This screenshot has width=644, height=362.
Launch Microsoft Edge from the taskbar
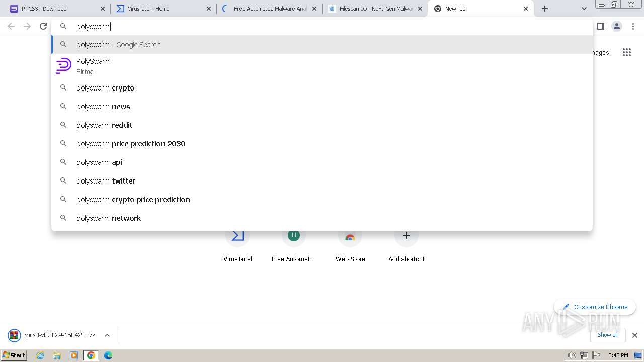[x=108, y=355]
